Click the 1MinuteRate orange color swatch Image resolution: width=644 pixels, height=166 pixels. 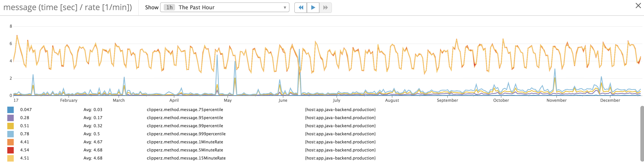(x=11, y=142)
